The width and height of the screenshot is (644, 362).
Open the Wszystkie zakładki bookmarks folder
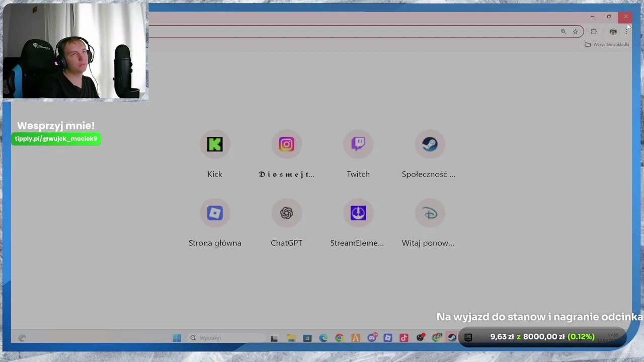pos(607,44)
